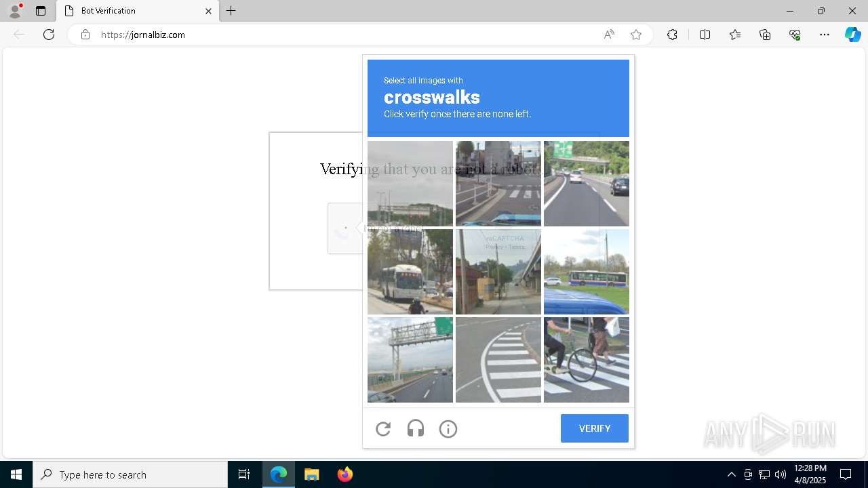868x488 pixels.
Task: View site information lock icon
Action: [x=85, y=35]
